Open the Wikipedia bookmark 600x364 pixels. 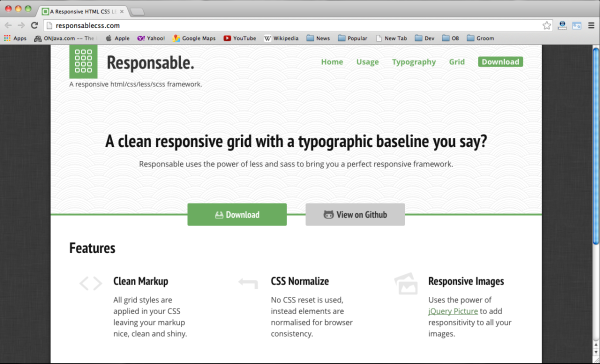tap(281, 38)
